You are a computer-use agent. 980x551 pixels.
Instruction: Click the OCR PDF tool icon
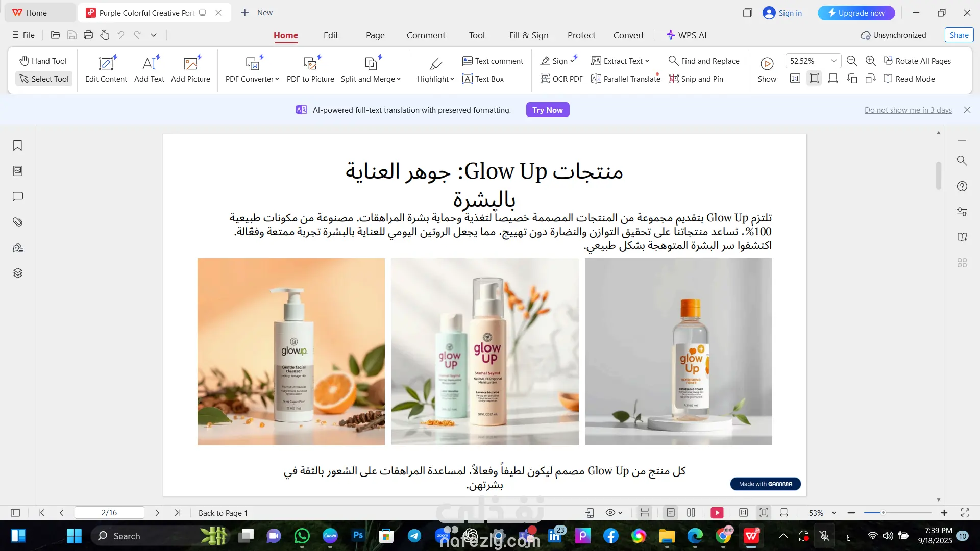click(545, 79)
